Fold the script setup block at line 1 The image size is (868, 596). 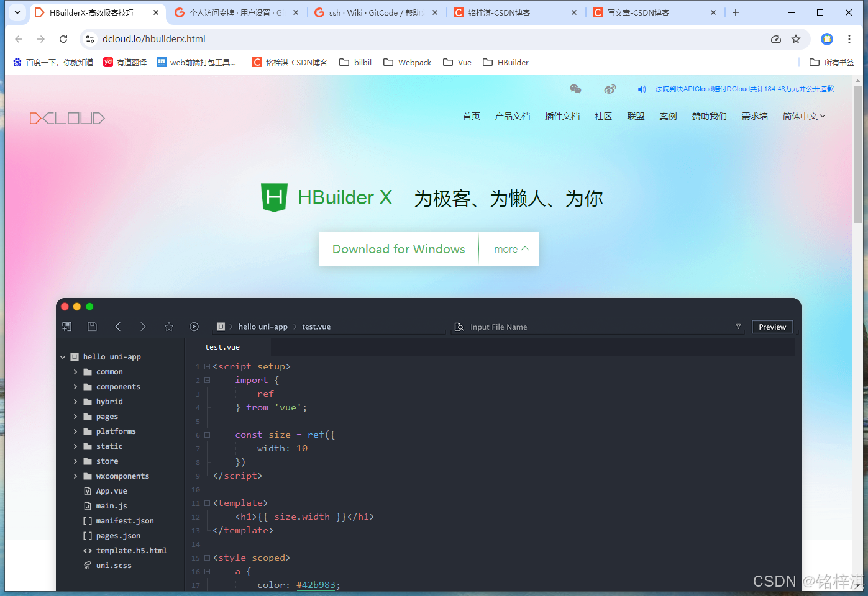208,367
